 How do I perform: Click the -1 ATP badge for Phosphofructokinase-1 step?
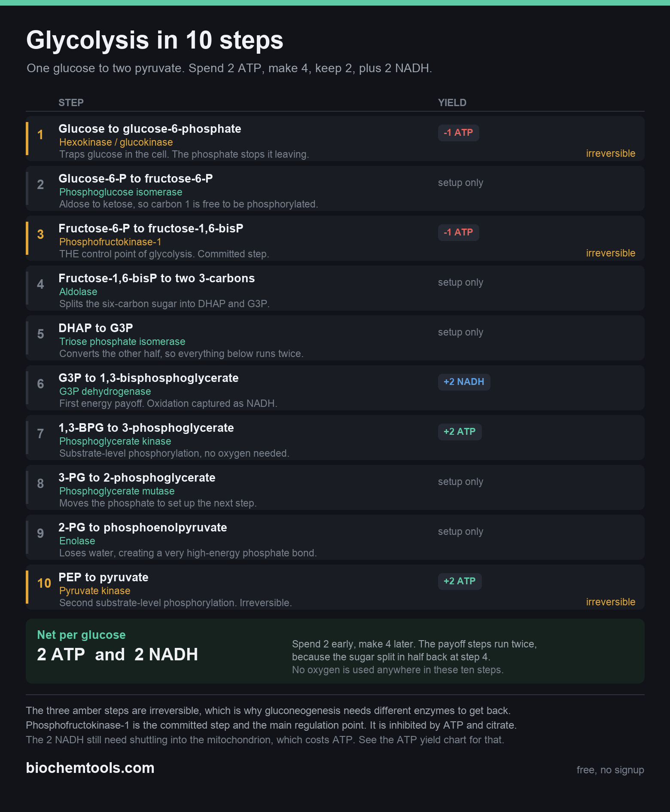(x=458, y=232)
